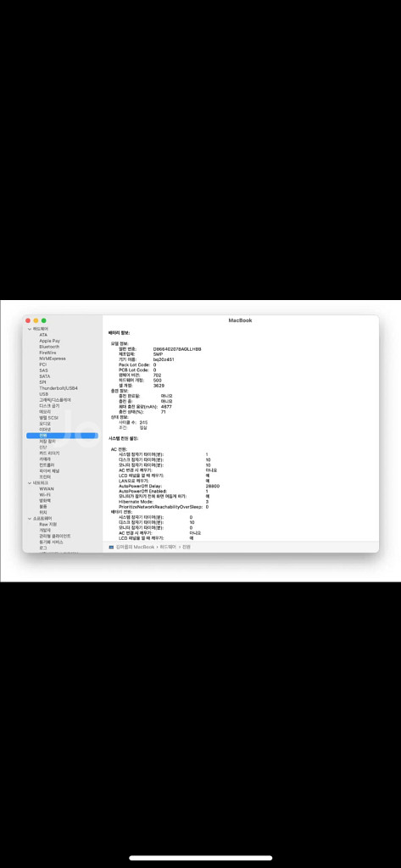The width and height of the screenshot is (401, 868).
Task: Click the charge state value 71
Action: pos(164,412)
